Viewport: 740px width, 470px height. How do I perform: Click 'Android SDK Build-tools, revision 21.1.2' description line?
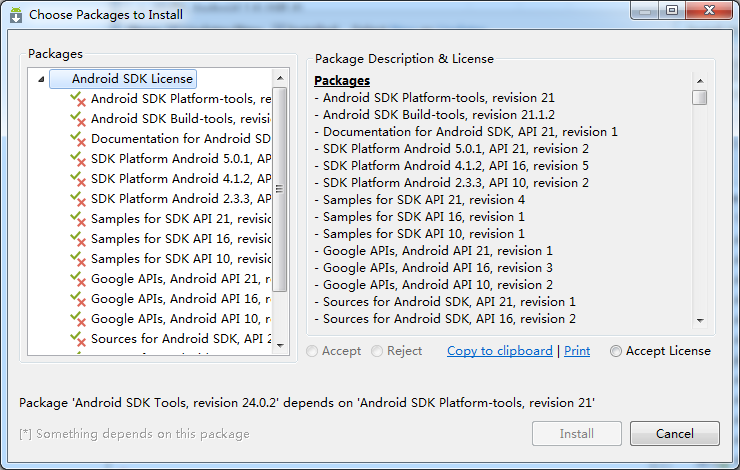pyautogui.click(x=435, y=115)
